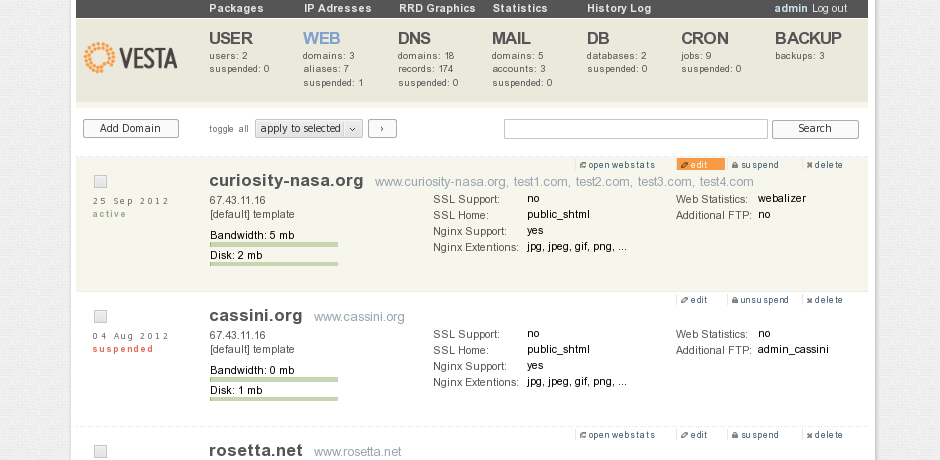Open webstats for curiosity-nasa.org
Viewport: 940px width, 460px height.
pyautogui.click(x=617, y=165)
